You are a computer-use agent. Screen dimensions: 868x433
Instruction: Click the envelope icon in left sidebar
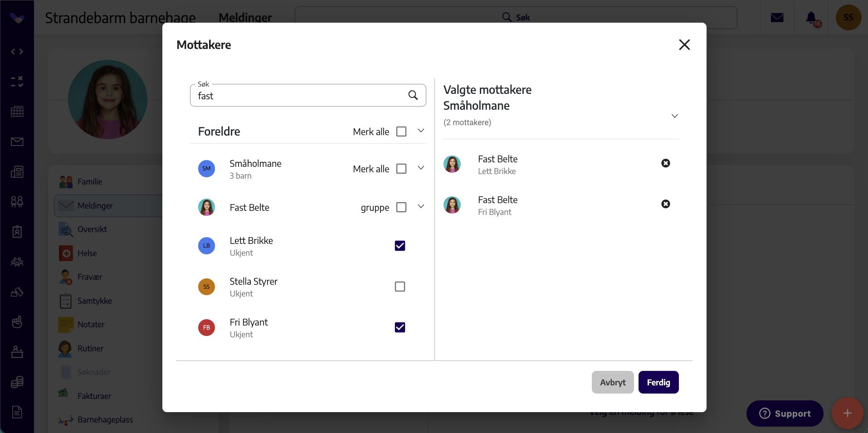tap(17, 142)
